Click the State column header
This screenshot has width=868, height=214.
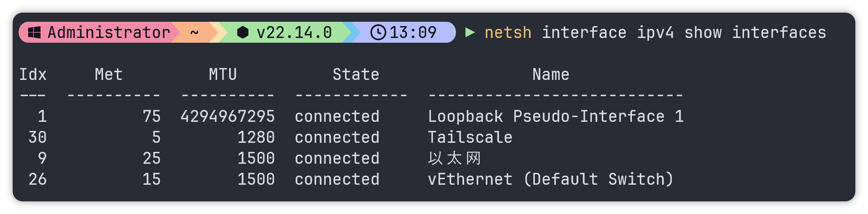coord(356,74)
